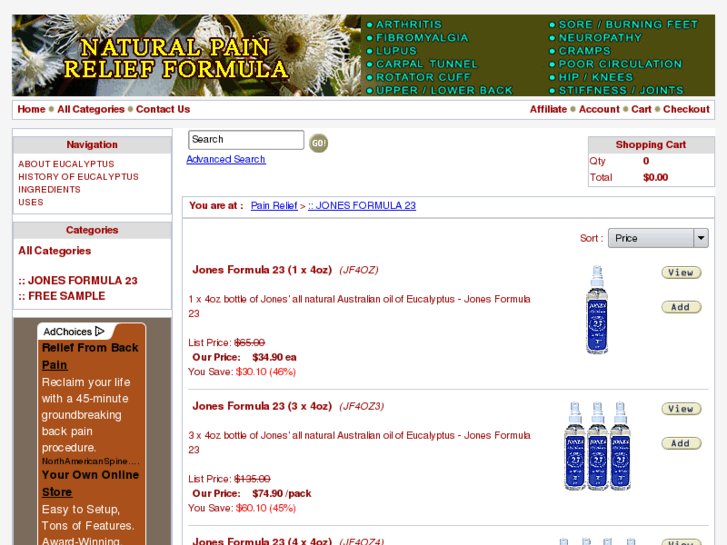Click the JF4OZ3 product code
Screen dimensions: 727x545
pyautogui.click(x=361, y=406)
